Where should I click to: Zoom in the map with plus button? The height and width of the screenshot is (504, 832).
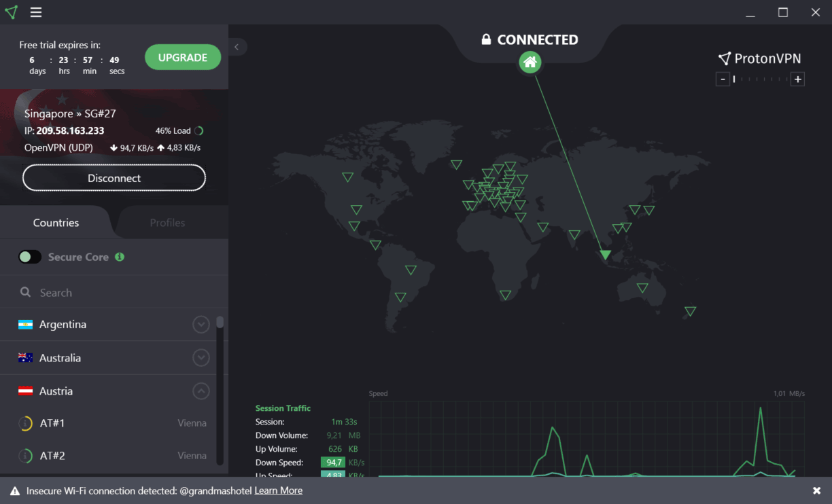[798, 79]
